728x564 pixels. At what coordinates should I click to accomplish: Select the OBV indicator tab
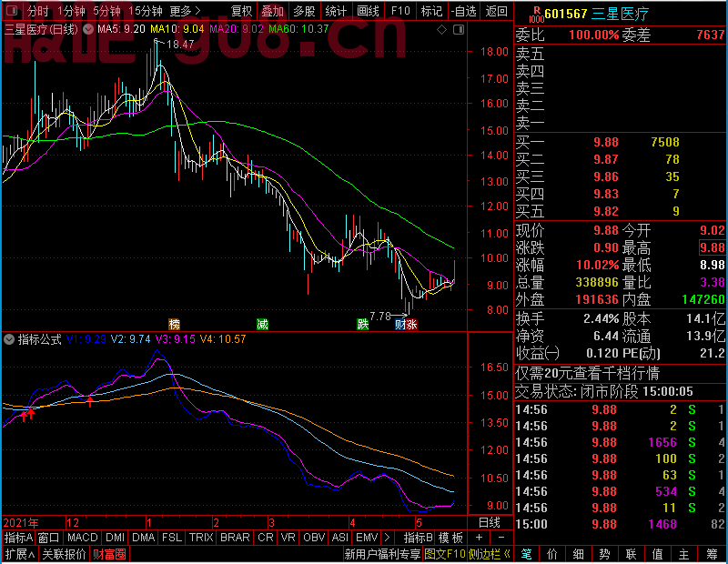tap(314, 538)
